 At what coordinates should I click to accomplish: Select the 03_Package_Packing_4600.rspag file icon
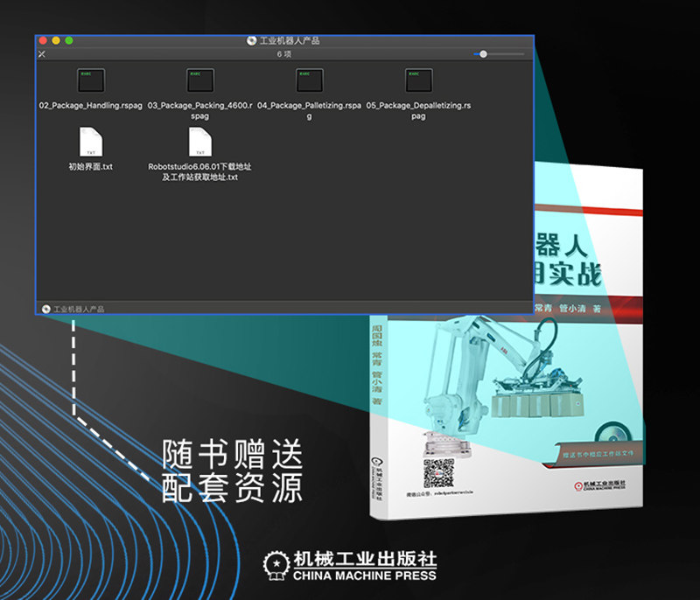(x=200, y=80)
